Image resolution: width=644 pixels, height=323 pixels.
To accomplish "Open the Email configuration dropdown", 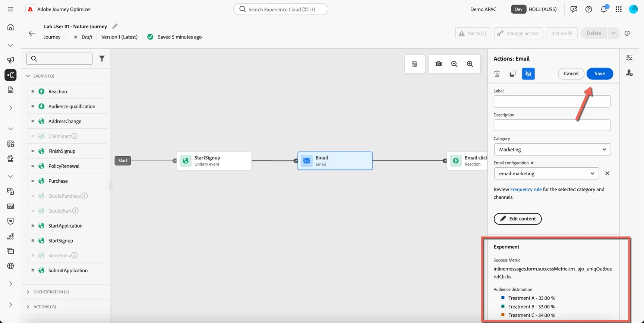I will click(546, 173).
